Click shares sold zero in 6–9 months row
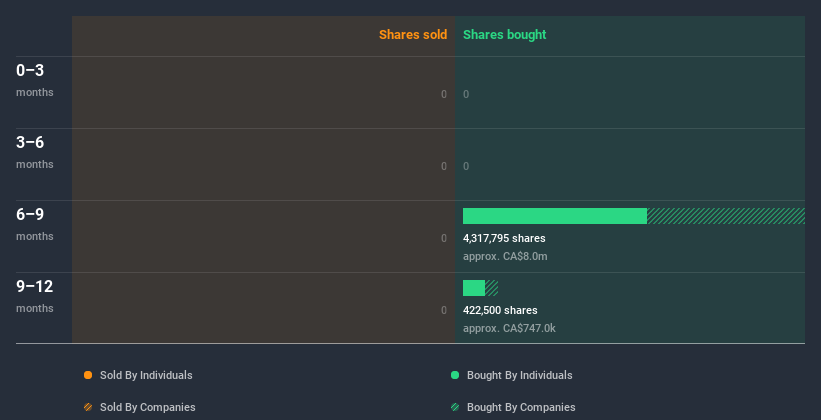This screenshot has width=821, height=420. click(x=444, y=238)
